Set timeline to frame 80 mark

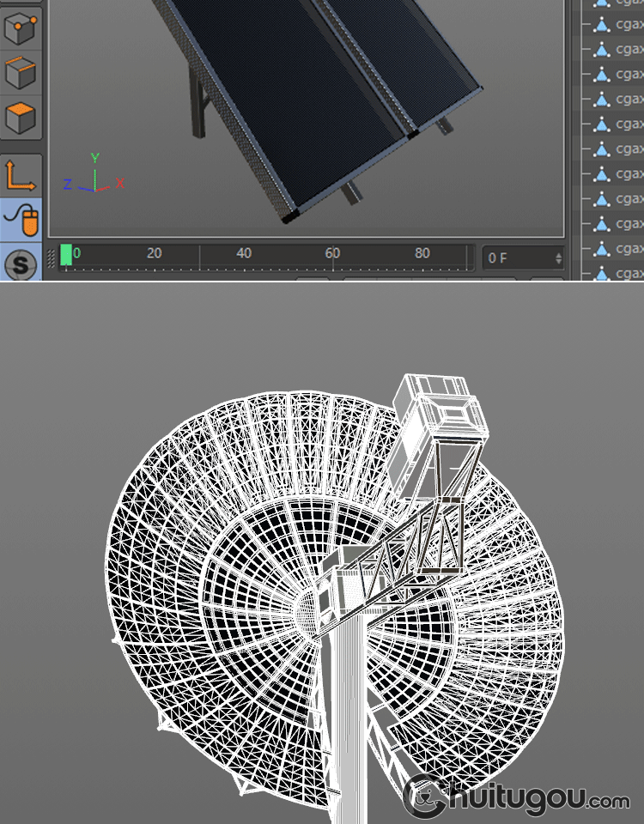pyautogui.click(x=422, y=254)
